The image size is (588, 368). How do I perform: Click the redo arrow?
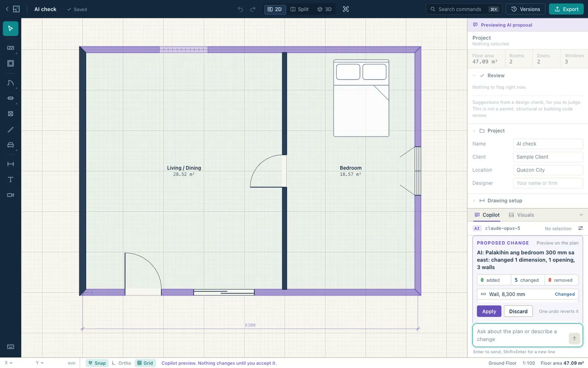(253, 9)
